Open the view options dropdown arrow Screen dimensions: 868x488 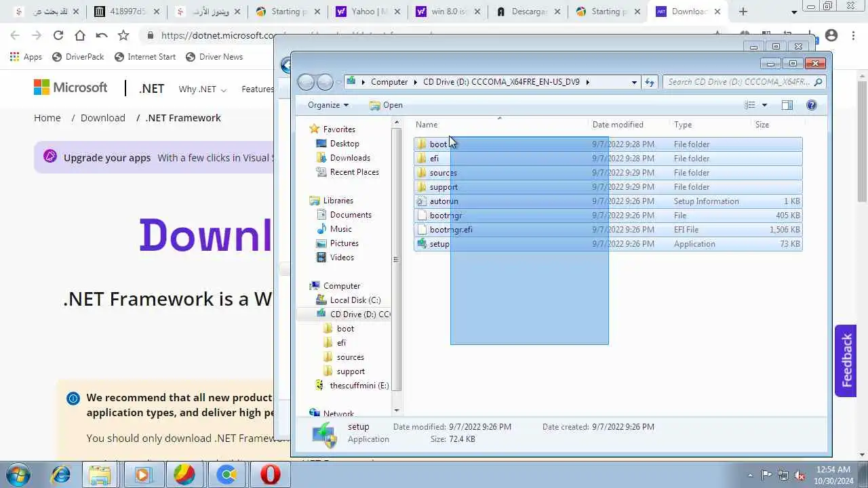tap(764, 105)
